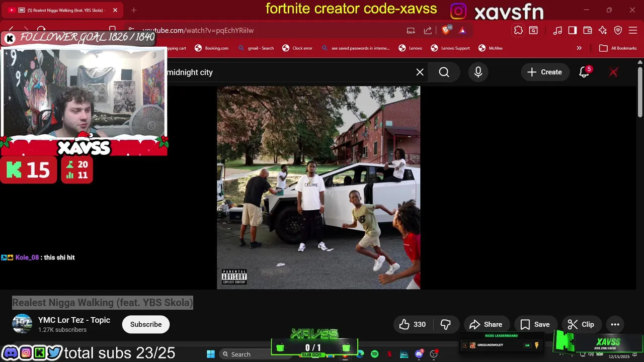The height and width of the screenshot is (362, 644).
Task: Click the YouTube search magnifier button
Action: click(x=444, y=72)
